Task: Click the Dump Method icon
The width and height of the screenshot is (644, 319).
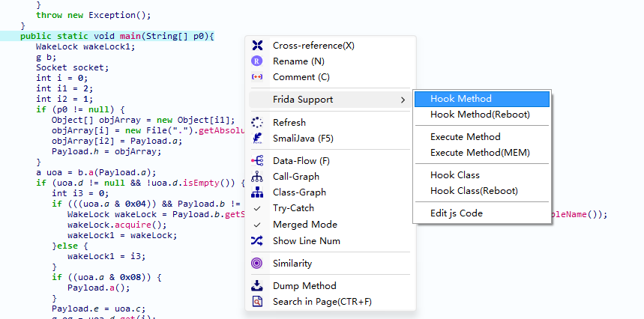Action: click(x=258, y=286)
